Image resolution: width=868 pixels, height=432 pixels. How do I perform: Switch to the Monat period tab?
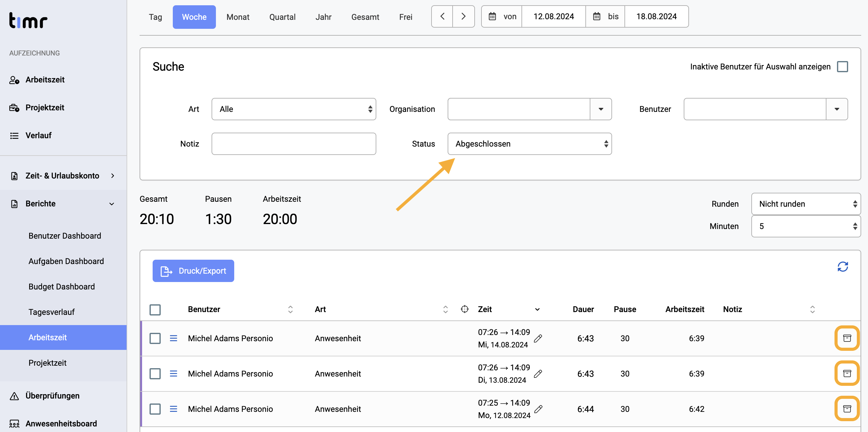pyautogui.click(x=238, y=17)
